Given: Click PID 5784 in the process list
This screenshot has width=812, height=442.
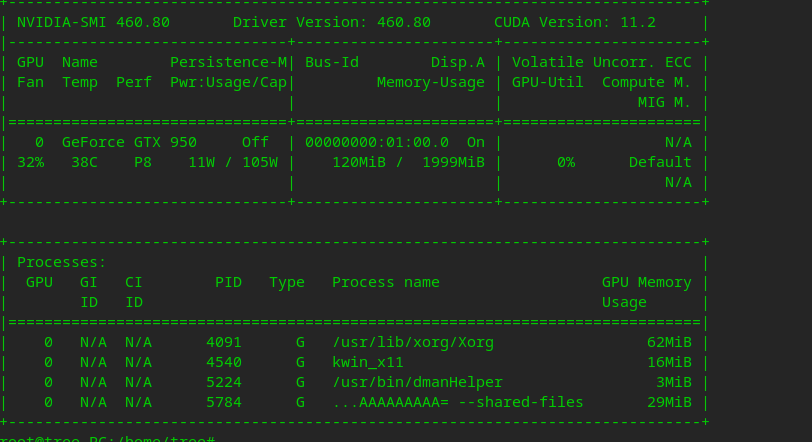Looking at the screenshot, I should (x=224, y=402).
